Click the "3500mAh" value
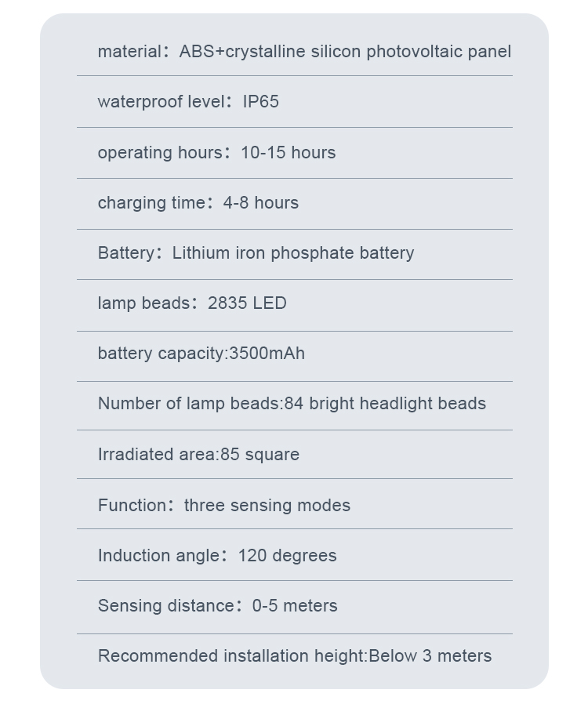The height and width of the screenshot is (715, 588). pos(267,354)
